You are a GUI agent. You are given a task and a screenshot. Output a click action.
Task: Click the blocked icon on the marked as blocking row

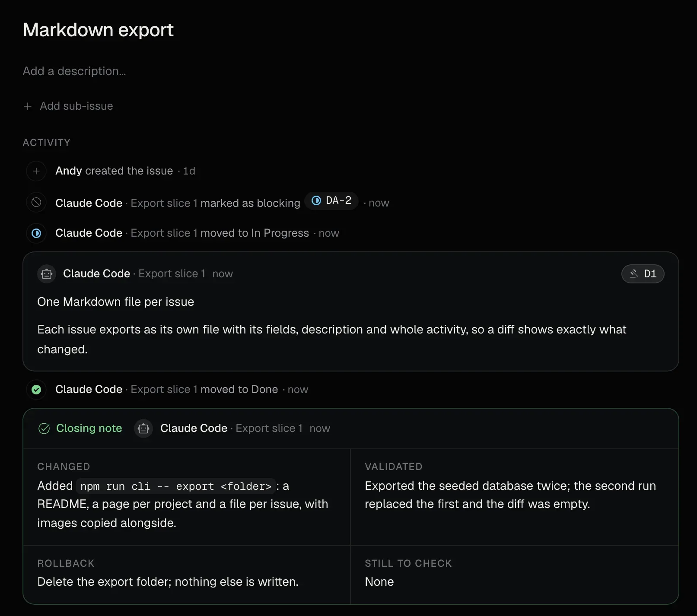pos(36,202)
